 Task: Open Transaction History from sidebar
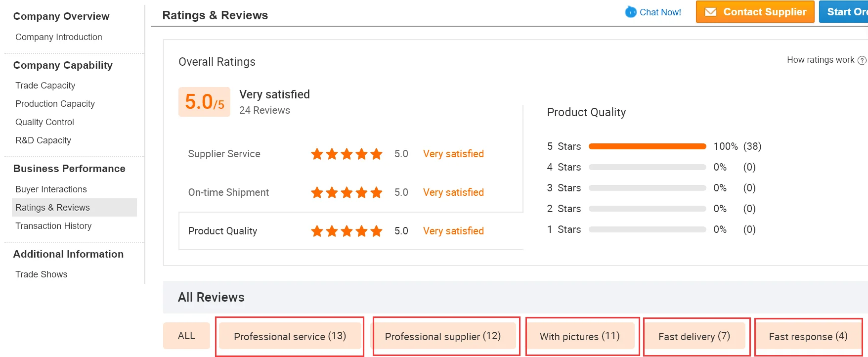point(53,226)
